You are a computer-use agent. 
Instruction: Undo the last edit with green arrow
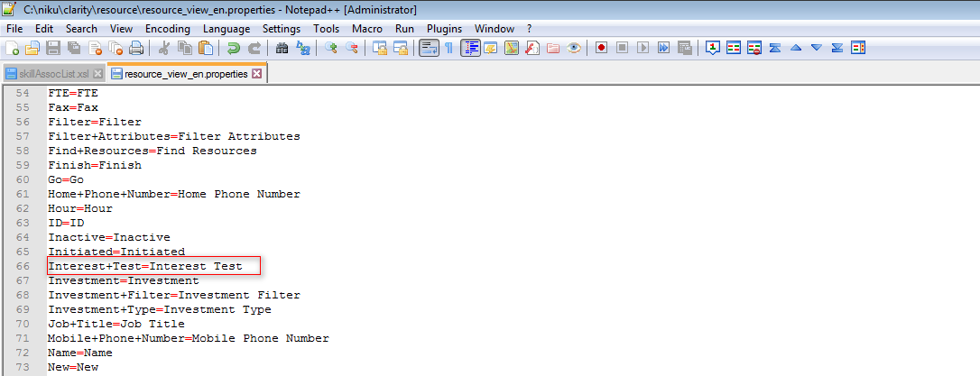point(233,48)
